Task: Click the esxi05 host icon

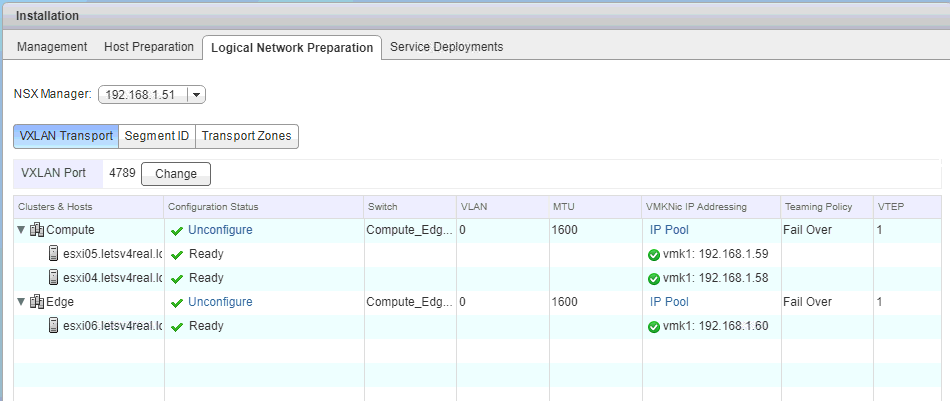Action: pyautogui.click(x=53, y=254)
